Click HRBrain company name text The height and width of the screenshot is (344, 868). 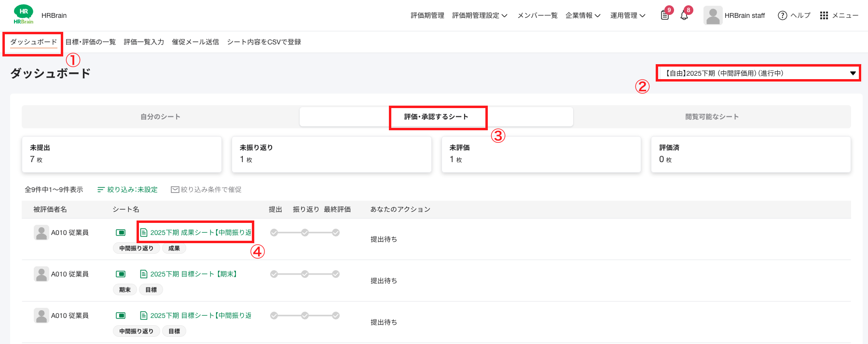click(x=54, y=15)
